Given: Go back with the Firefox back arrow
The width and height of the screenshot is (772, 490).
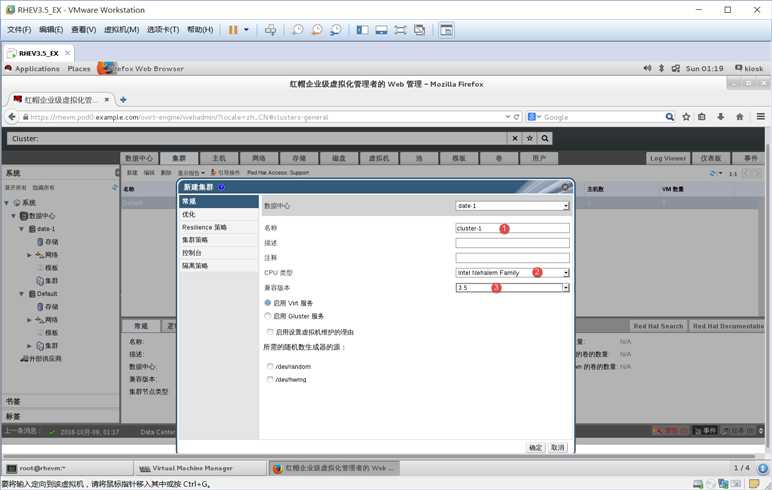Looking at the screenshot, I should pos(12,117).
